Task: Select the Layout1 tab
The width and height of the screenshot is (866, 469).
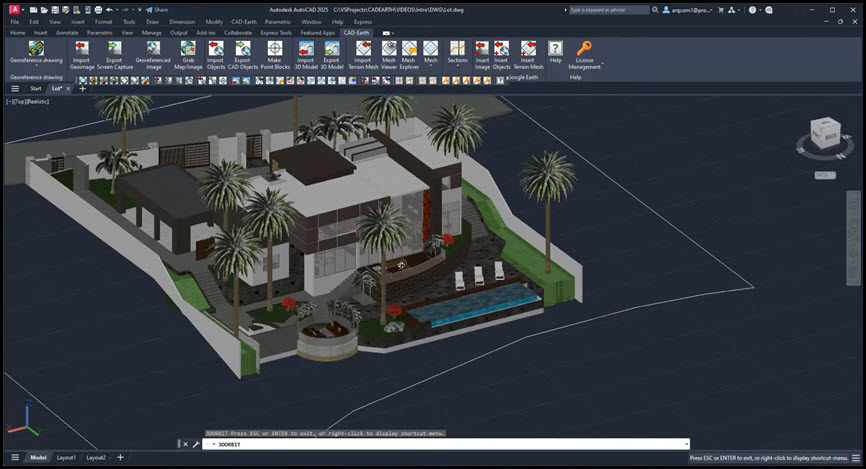Action: click(x=66, y=457)
